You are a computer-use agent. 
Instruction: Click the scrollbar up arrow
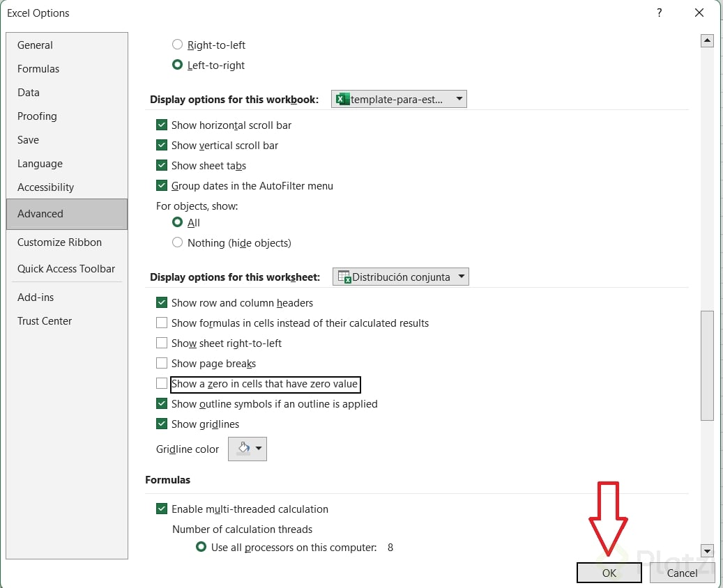click(x=707, y=41)
